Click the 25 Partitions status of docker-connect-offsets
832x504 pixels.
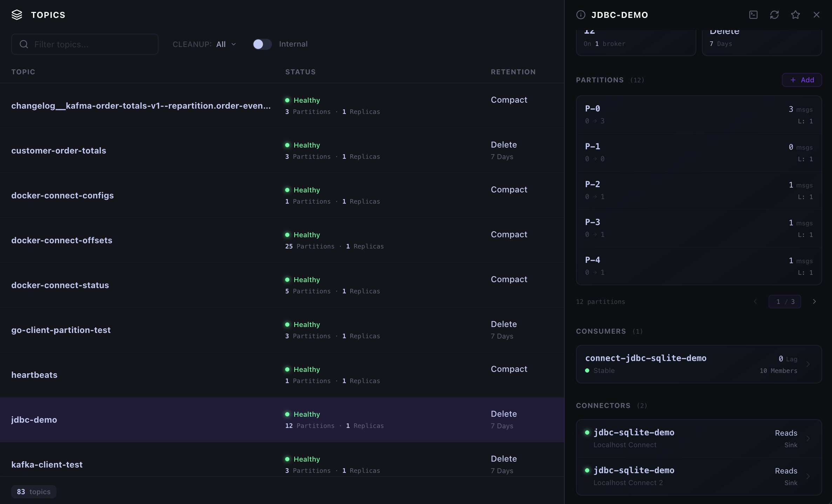click(310, 246)
